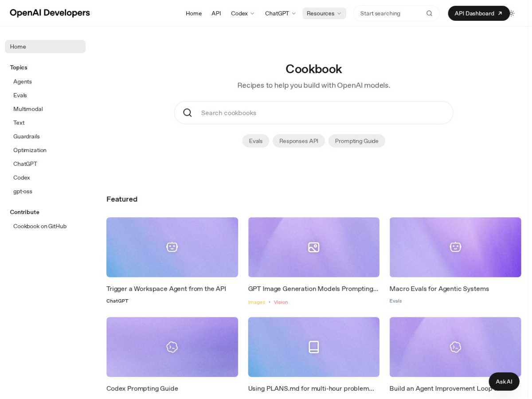The width and height of the screenshot is (532, 399).
Task: Expand the Codex dropdown menu
Action: pyautogui.click(x=243, y=13)
